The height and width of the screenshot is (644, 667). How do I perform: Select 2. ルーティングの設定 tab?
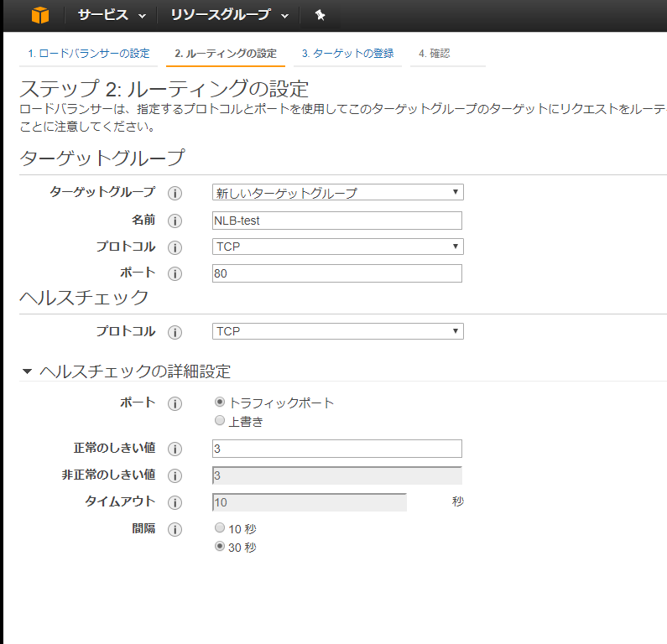pos(226,54)
